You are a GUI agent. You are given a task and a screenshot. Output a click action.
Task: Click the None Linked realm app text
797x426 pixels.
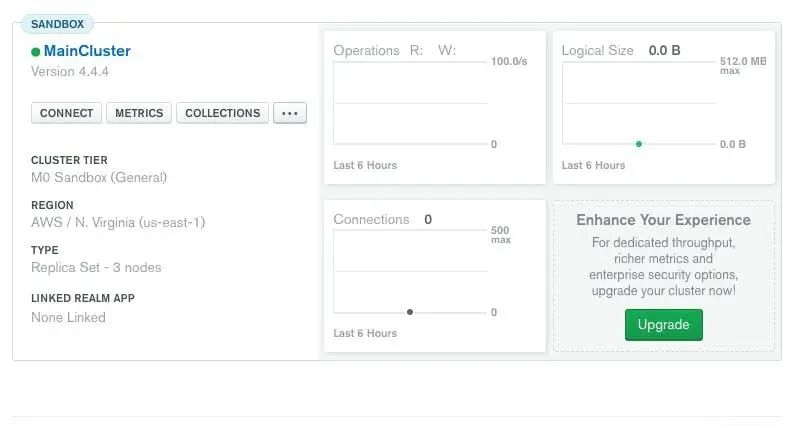tap(68, 317)
